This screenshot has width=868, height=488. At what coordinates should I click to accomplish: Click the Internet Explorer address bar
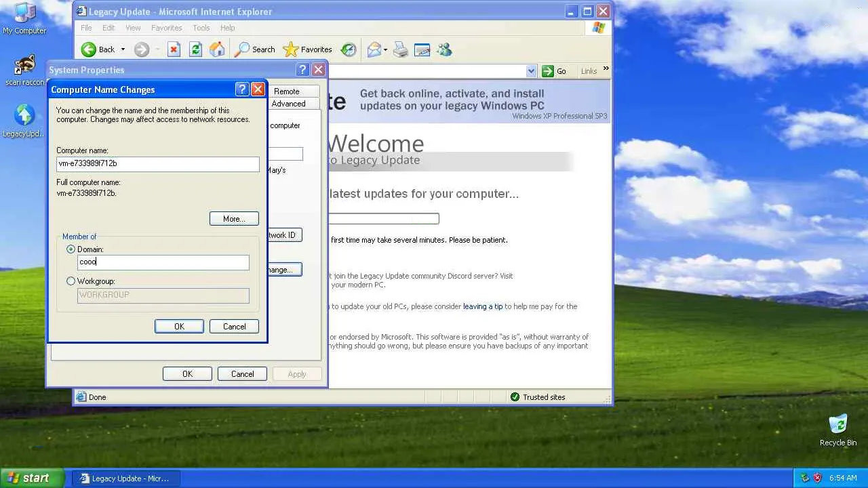pyautogui.click(x=427, y=71)
